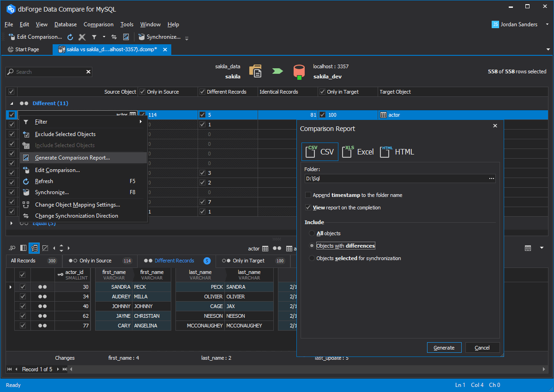The width and height of the screenshot is (554, 392).
Task: Toggle the Only in Source header checkbox
Action: coord(143,92)
